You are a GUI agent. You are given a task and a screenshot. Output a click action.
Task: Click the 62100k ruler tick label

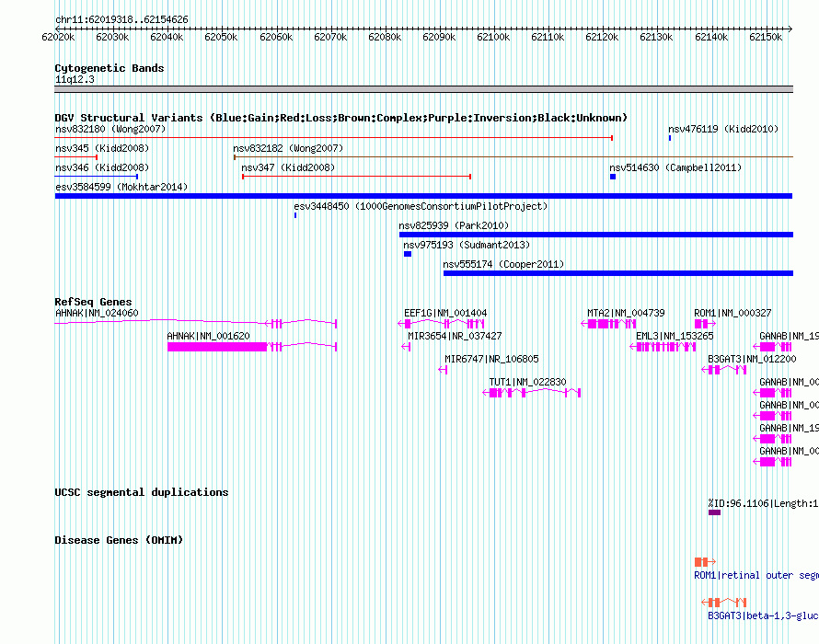[493, 37]
